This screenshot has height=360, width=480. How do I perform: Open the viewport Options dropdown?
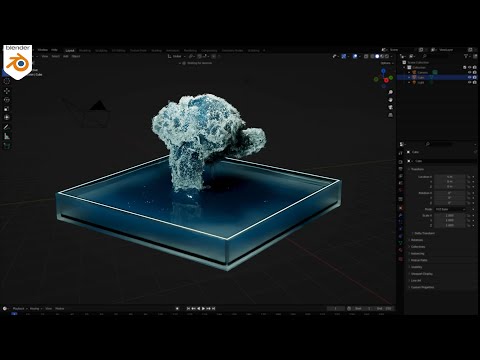coord(387,63)
